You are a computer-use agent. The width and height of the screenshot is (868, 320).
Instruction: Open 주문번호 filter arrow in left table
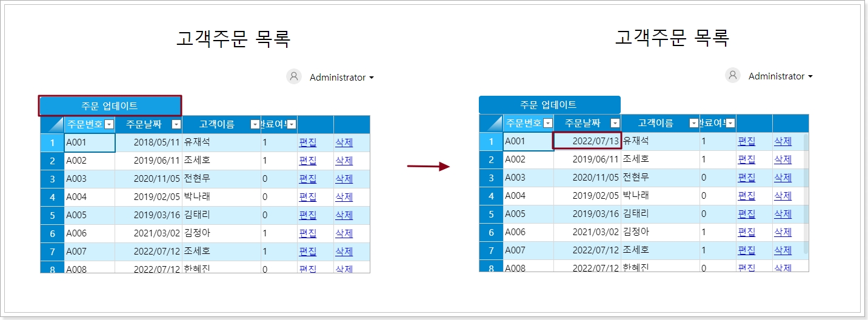point(109,124)
